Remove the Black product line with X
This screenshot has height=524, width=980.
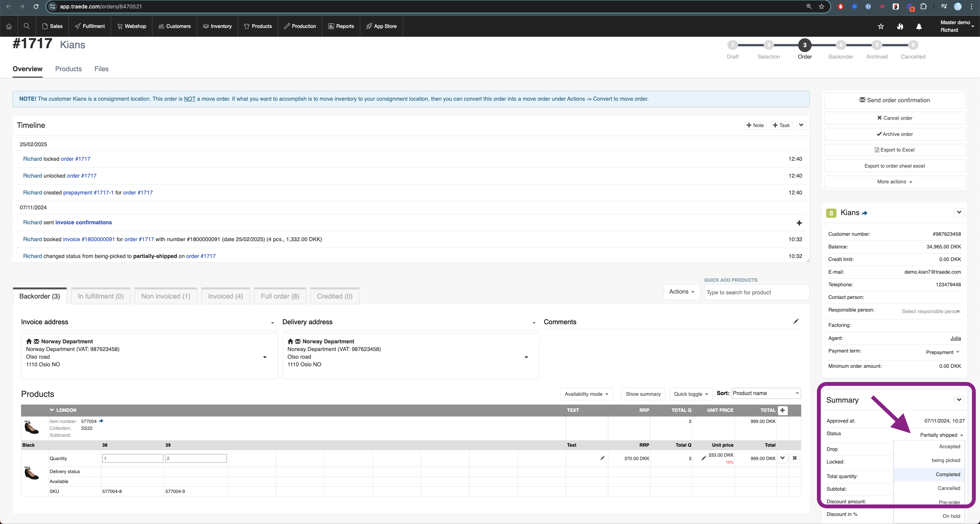click(x=795, y=458)
